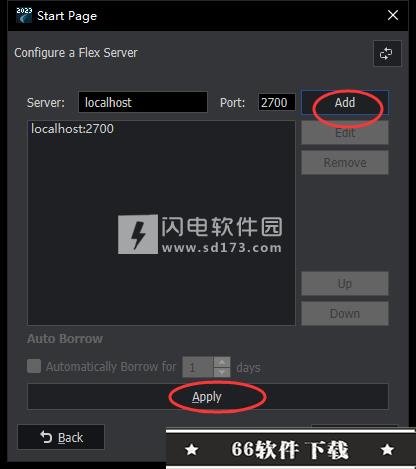Click the Server input field

click(143, 102)
